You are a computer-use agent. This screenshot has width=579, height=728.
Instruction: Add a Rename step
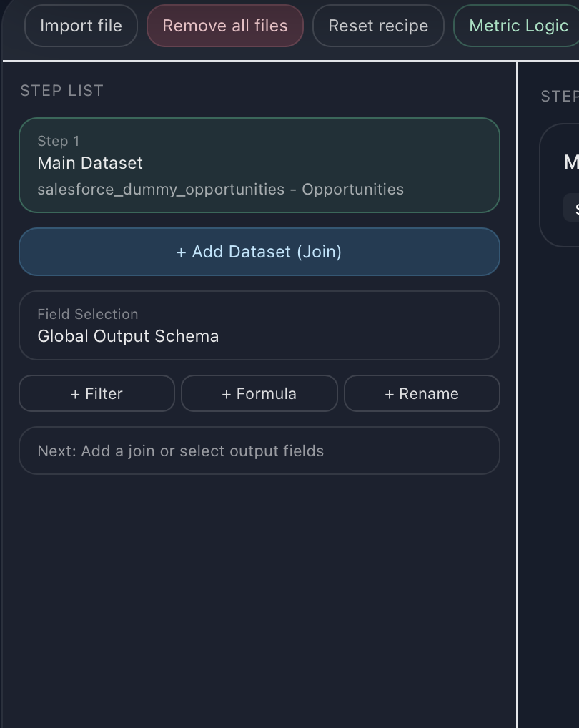pyautogui.click(x=422, y=393)
